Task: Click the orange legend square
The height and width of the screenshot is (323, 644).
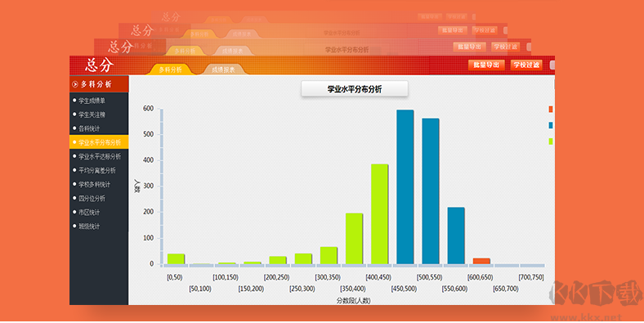Action: click(551, 109)
